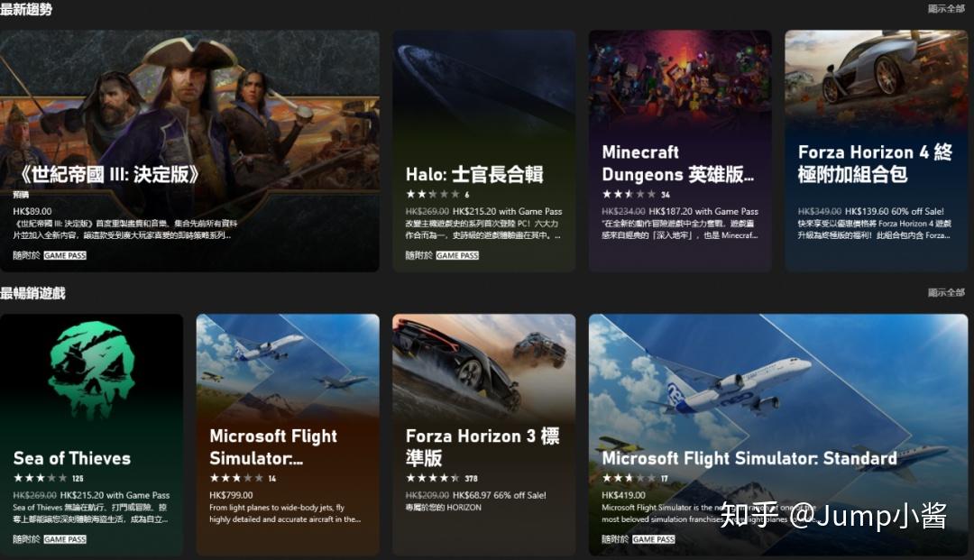
Task: Click GAME PASS badge on Flight Simulator Standard
Action: pos(654,539)
